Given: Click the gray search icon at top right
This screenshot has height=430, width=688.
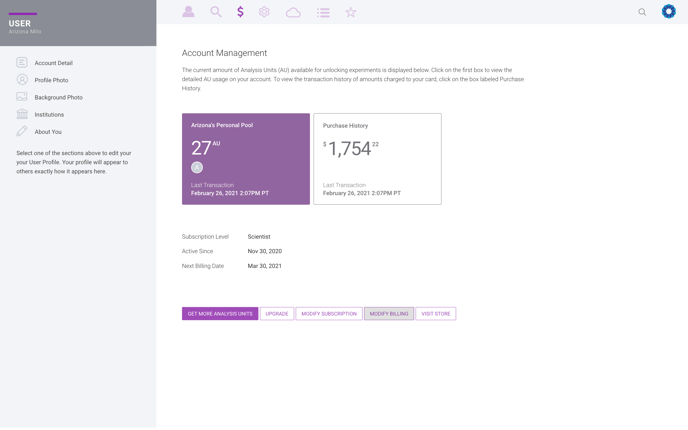Looking at the screenshot, I should (642, 12).
